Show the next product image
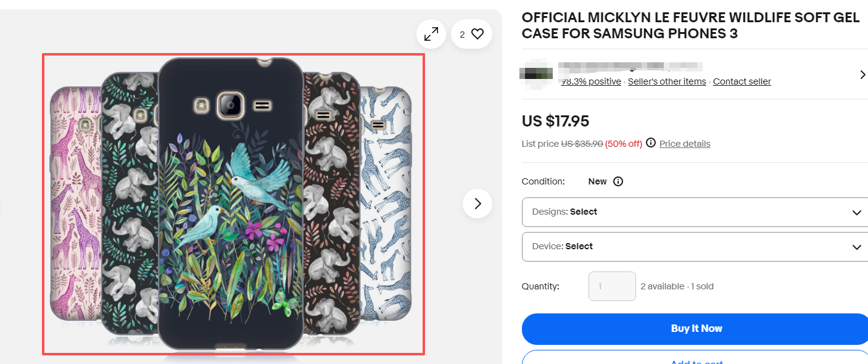Screen dimensions: 868x364 (477, 204)
